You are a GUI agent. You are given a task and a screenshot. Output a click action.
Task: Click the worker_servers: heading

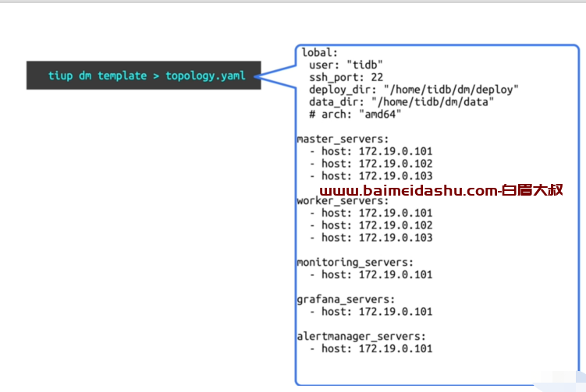(x=343, y=201)
